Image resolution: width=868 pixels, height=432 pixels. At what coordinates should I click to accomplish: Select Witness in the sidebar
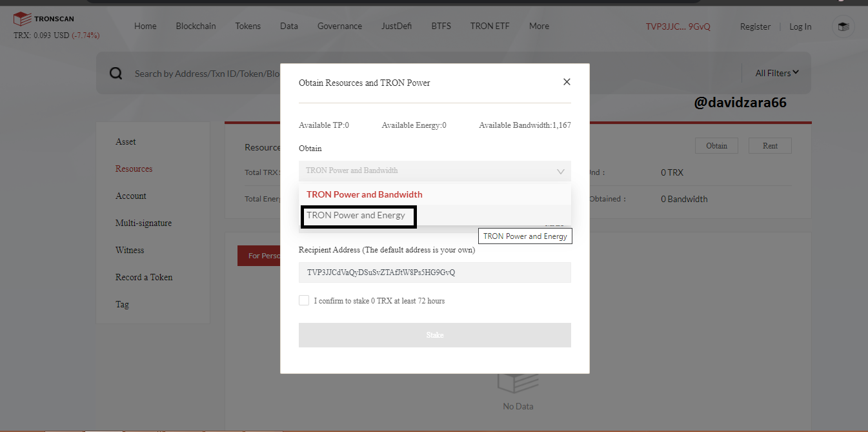130,250
